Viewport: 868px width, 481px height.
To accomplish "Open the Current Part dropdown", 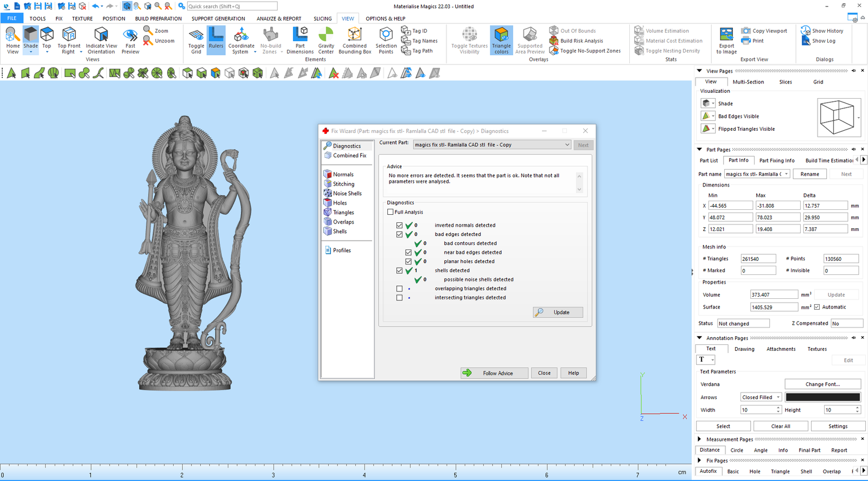I will pyautogui.click(x=567, y=145).
